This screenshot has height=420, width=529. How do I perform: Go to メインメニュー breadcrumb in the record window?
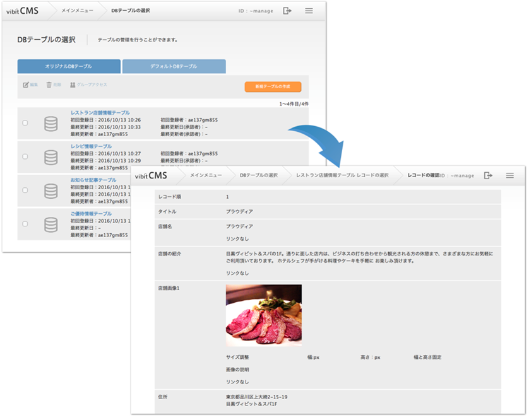pyautogui.click(x=206, y=175)
